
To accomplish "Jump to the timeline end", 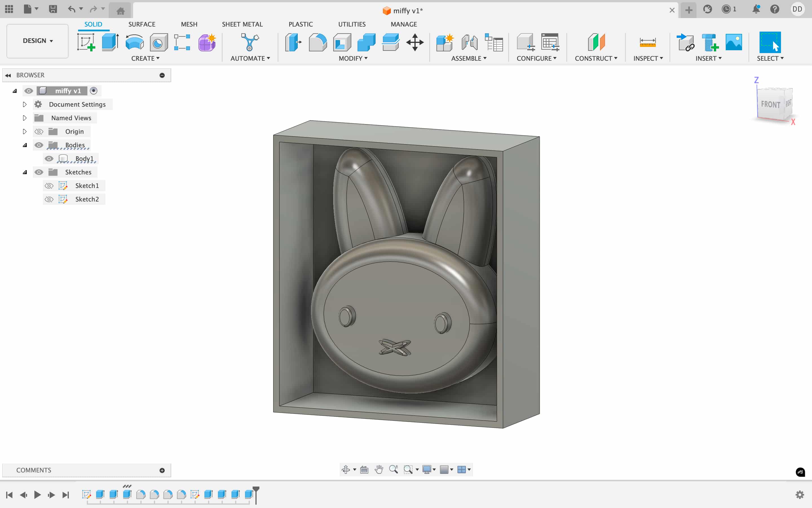I will [x=66, y=494].
